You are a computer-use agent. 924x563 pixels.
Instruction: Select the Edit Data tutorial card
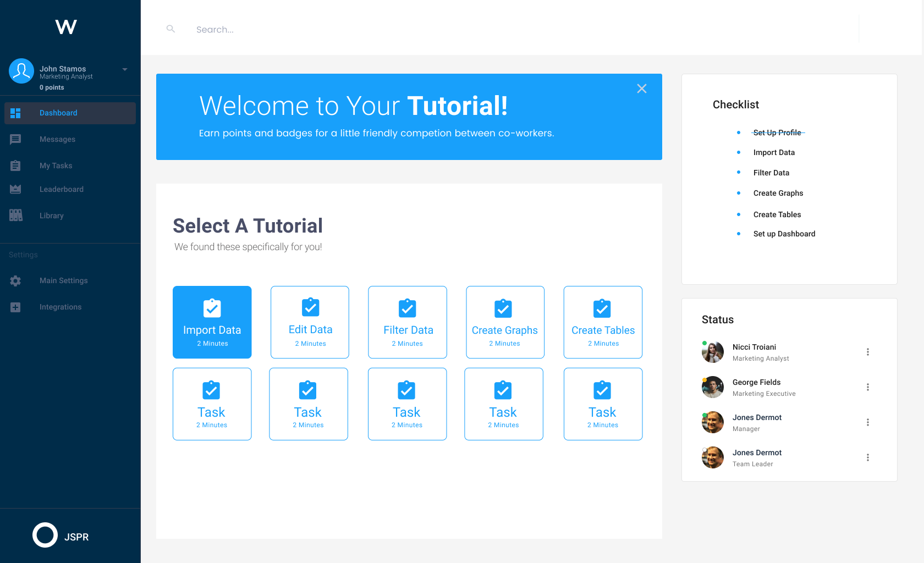click(310, 322)
